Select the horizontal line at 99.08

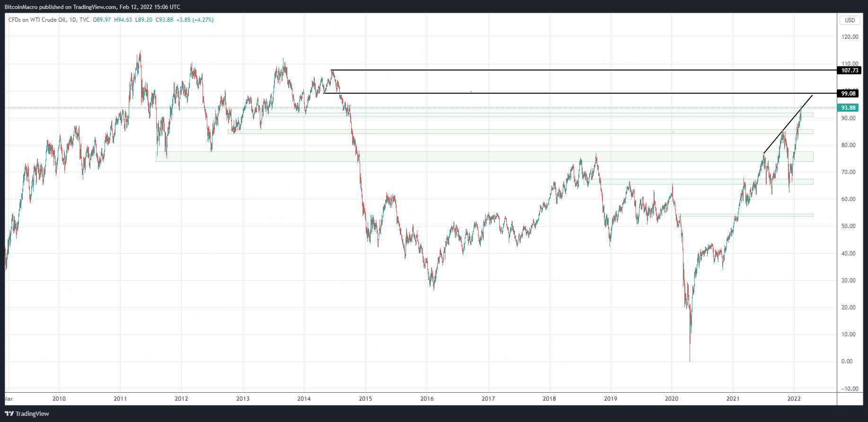[x=580, y=93]
